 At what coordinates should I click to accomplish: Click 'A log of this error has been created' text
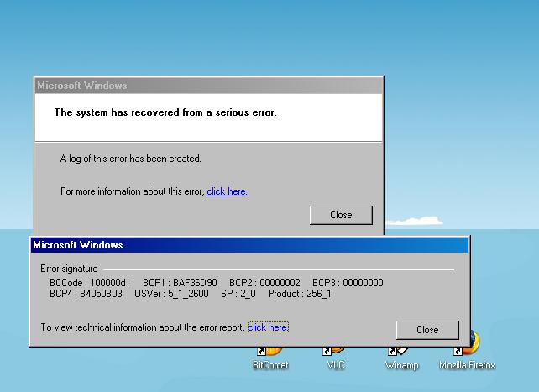coord(131,159)
